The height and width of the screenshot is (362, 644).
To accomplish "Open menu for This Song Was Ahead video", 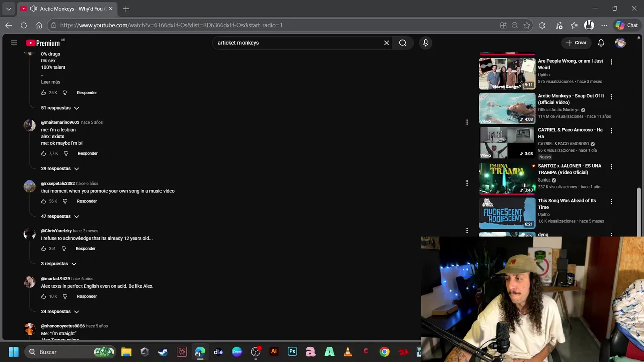I will click(611, 201).
